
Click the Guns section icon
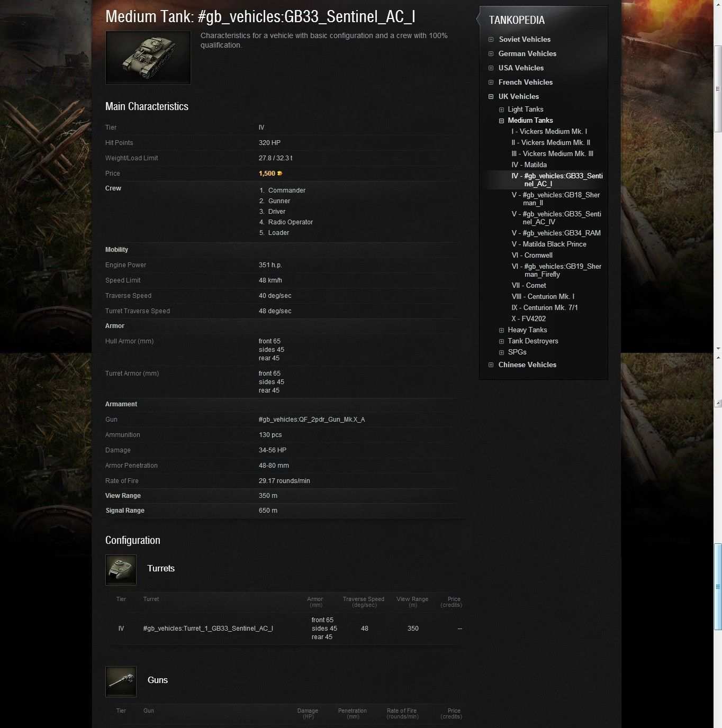pos(121,681)
